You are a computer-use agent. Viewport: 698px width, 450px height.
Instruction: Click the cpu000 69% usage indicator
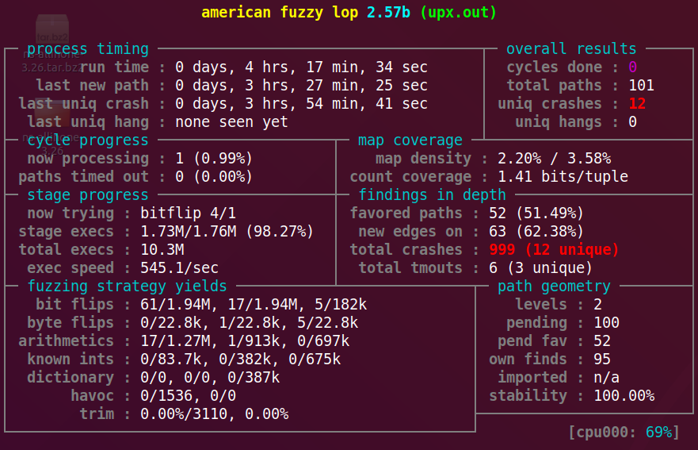[x=624, y=432]
